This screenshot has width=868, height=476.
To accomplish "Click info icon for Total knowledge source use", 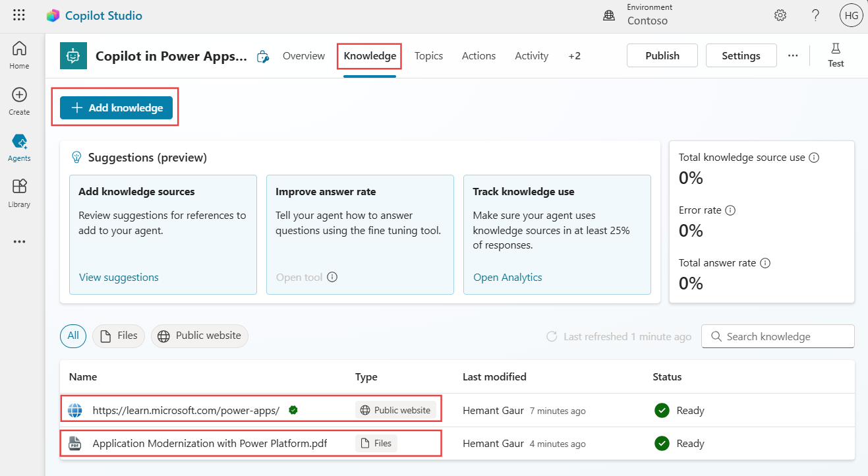I will tap(814, 158).
